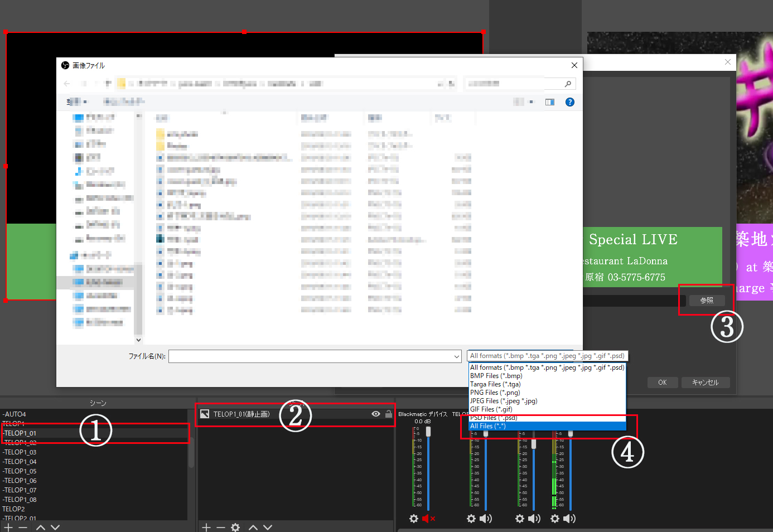Select the TELOP1_01(静止画) source

[x=296, y=414]
